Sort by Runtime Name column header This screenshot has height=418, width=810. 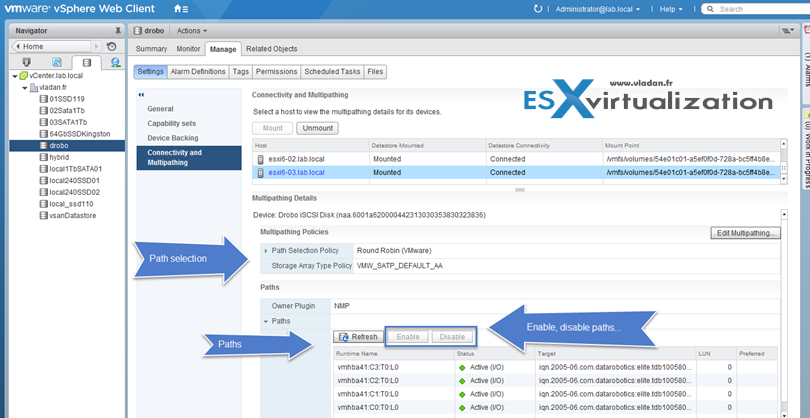click(394, 353)
